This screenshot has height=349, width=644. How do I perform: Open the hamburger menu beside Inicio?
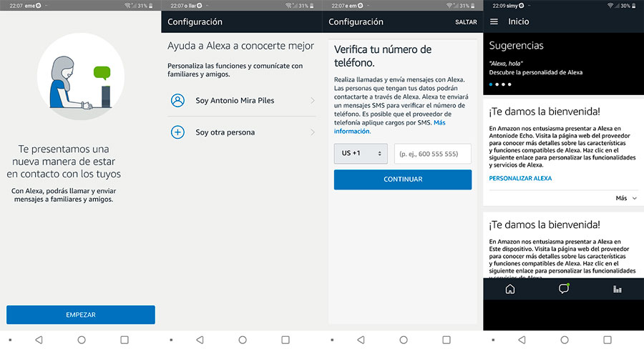pyautogui.click(x=494, y=22)
